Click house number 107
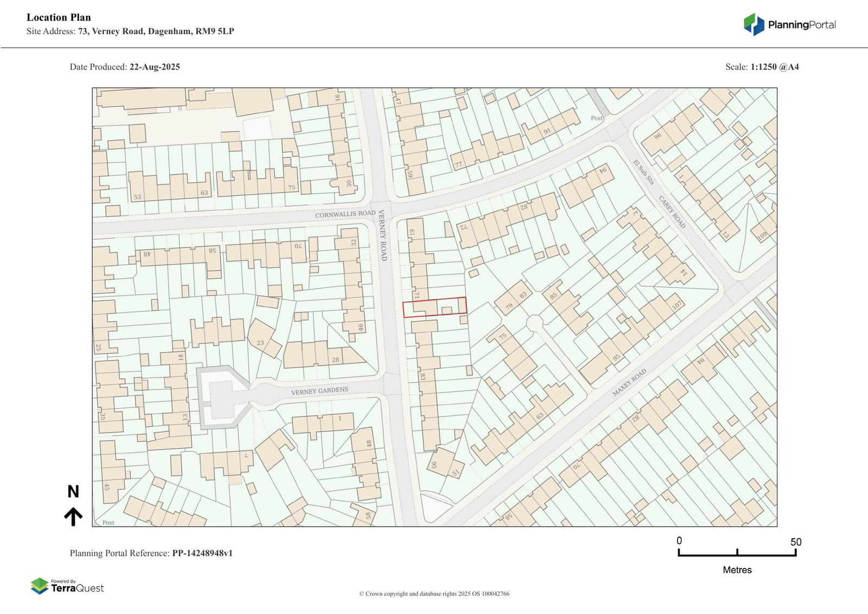 [676, 305]
